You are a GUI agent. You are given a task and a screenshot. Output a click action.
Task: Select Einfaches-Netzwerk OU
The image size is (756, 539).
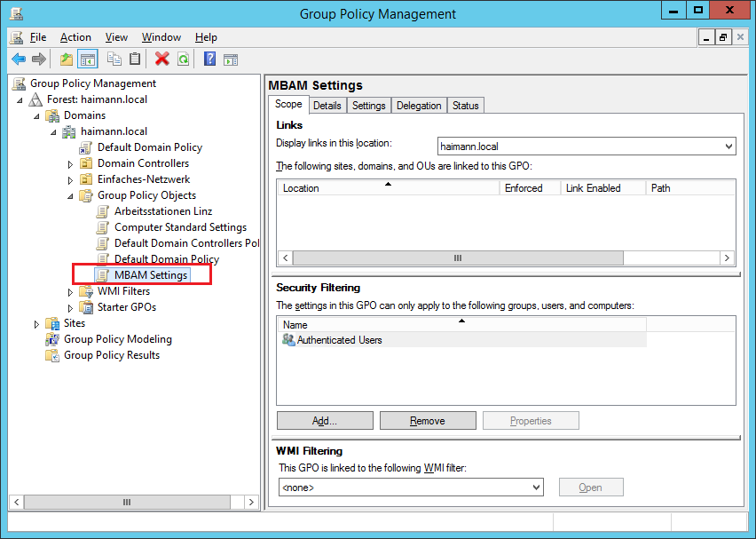[144, 179]
